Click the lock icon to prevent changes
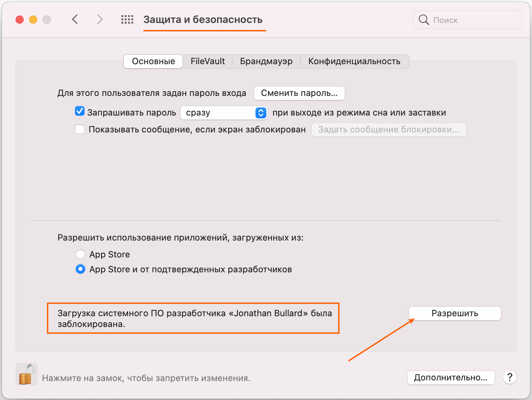The width and height of the screenshot is (532, 400). point(27,374)
